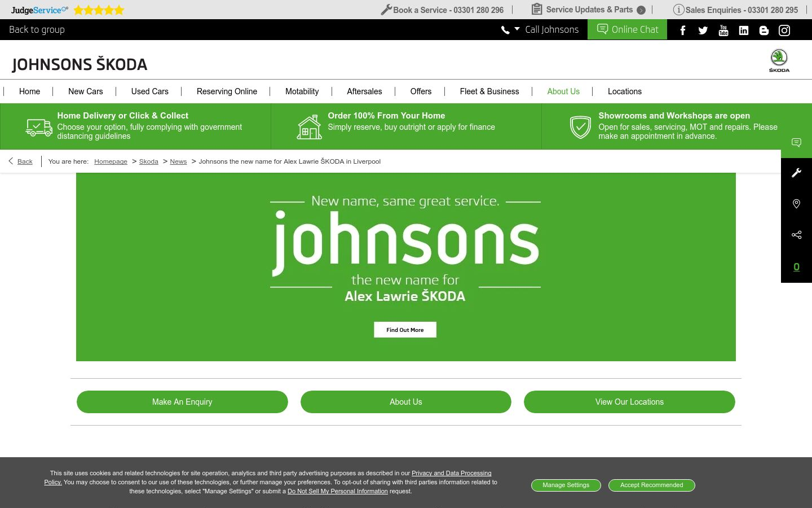Screen dimensions: 812x508
Task: Click the Make An Enquiry button
Action: click(x=182, y=402)
